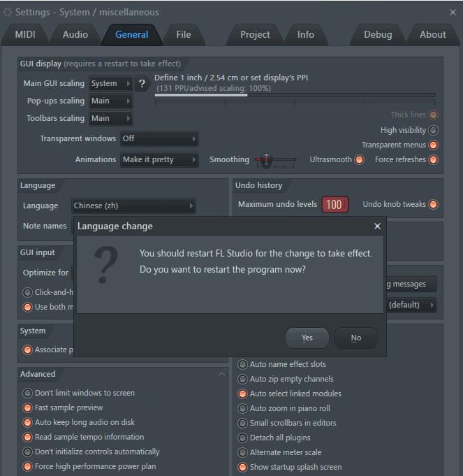
Task: Toggle the Force refreshes option
Action: pyautogui.click(x=433, y=159)
